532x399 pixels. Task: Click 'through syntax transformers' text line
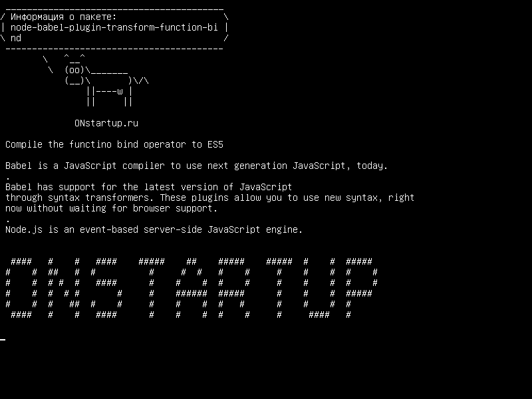209,198
